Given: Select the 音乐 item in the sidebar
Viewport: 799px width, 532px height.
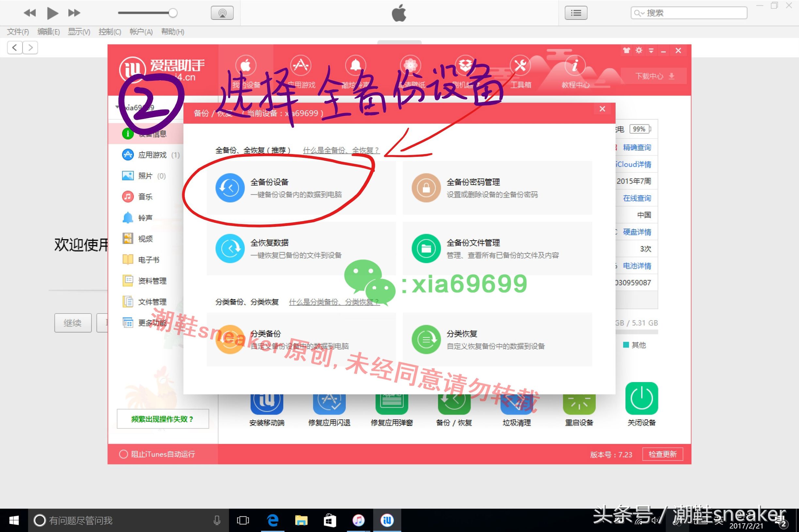Looking at the screenshot, I should (145, 197).
